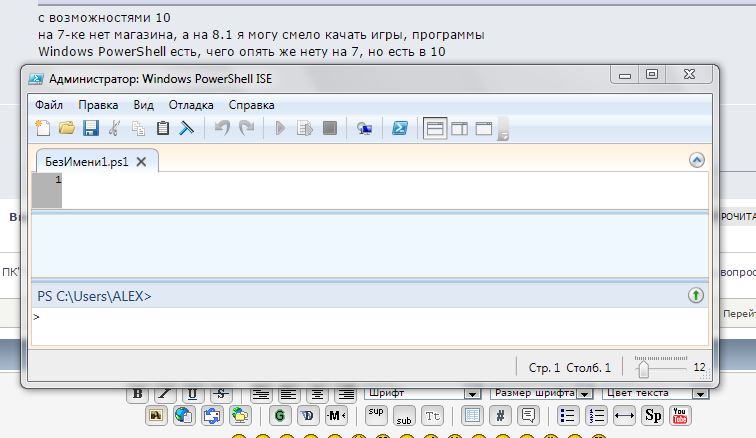Insert a YouTube video in editor
Viewport: 756px width, 438px height.
[680, 415]
